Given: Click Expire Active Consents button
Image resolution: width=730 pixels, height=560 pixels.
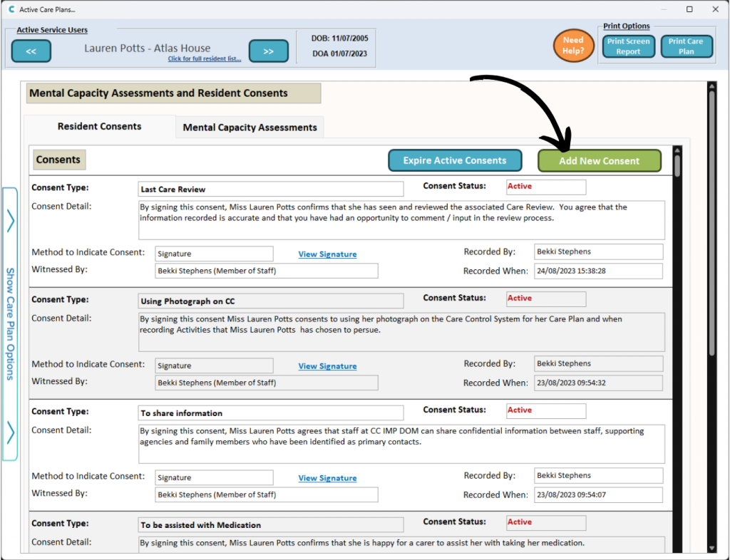Looking at the screenshot, I should click(x=455, y=160).
